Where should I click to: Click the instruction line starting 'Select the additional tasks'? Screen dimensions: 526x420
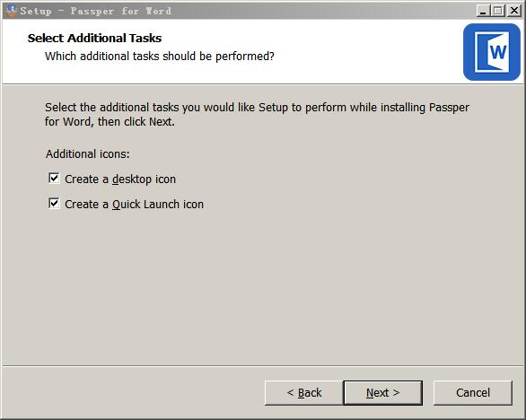click(x=257, y=108)
